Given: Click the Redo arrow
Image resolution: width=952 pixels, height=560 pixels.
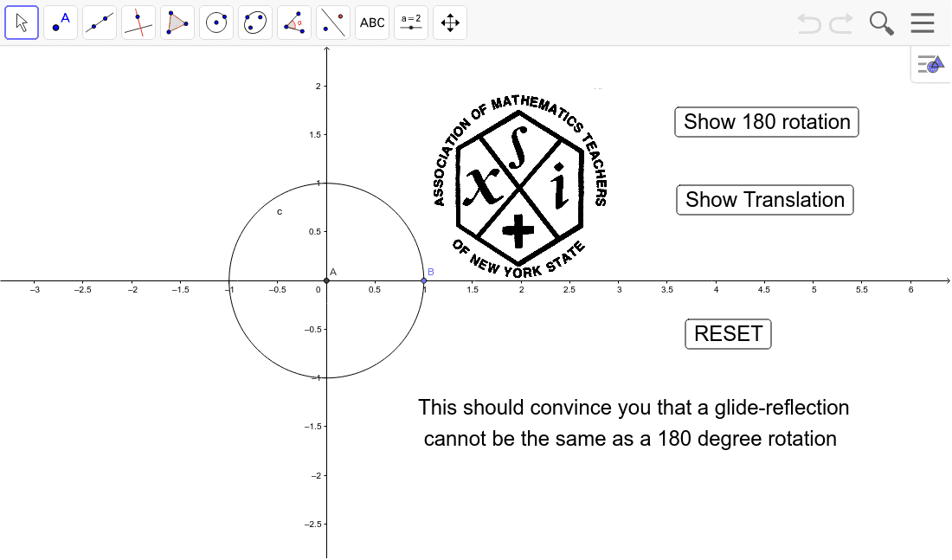Looking at the screenshot, I should click(x=841, y=23).
